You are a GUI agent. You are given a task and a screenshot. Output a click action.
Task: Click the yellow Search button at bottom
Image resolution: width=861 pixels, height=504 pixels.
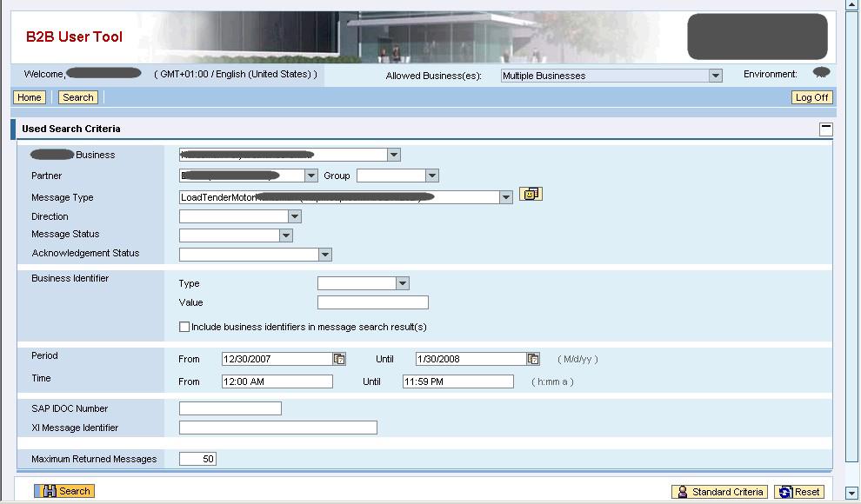click(64, 491)
